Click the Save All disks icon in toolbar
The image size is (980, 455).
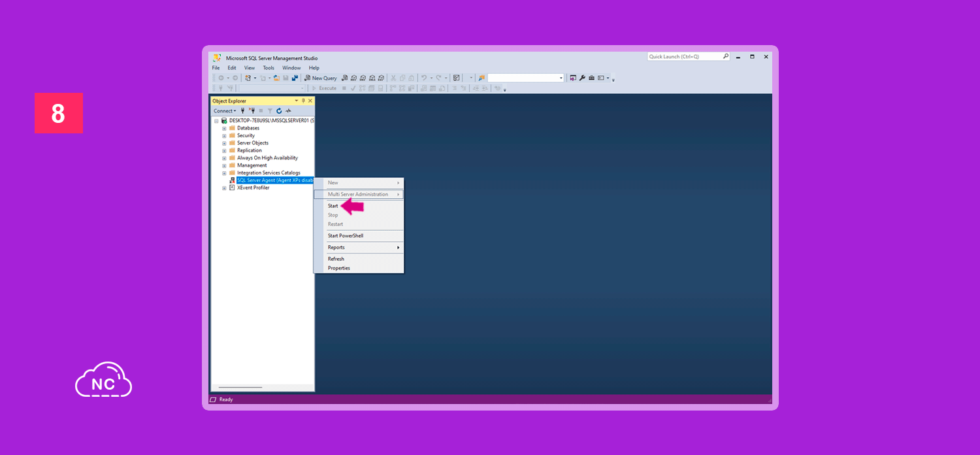295,78
